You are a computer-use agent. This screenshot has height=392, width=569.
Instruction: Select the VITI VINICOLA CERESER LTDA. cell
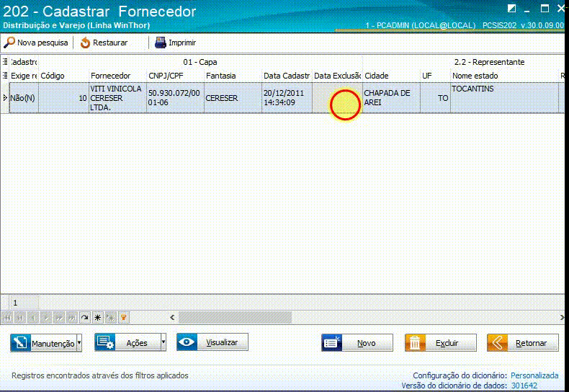(117, 98)
